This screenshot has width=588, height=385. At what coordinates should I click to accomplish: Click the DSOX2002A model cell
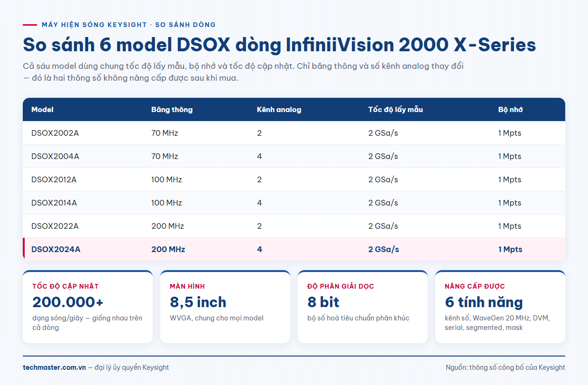click(55, 133)
